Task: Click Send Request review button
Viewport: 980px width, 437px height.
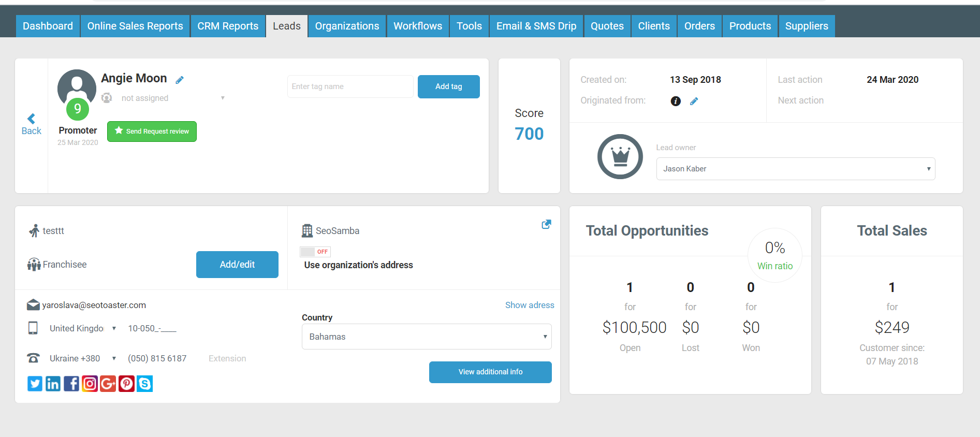Action: pyautogui.click(x=152, y=132)
